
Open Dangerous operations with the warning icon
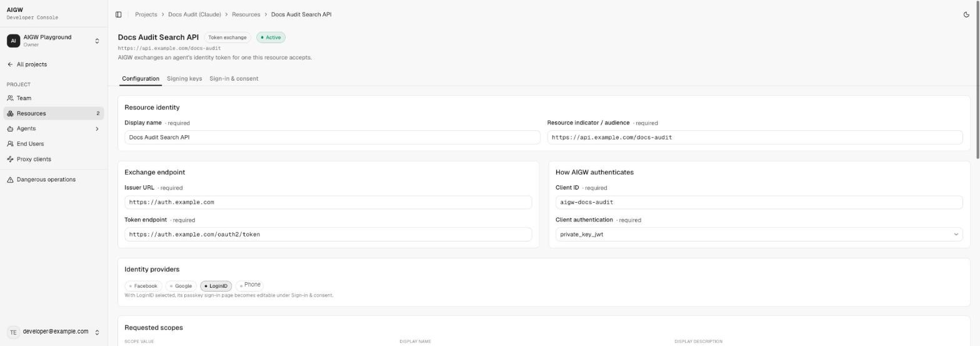coord(46,180)
